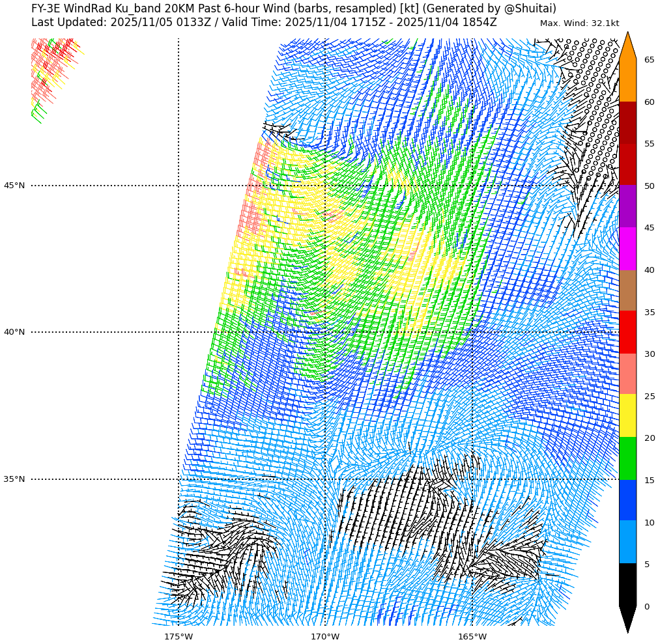Screen dimensions: 658x644
Task: Select the 170°W longitude axis label
Action: [325, 636]
